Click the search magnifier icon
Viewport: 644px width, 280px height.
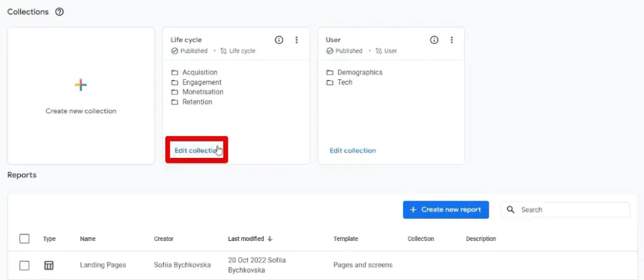click(x=511, y=210)
